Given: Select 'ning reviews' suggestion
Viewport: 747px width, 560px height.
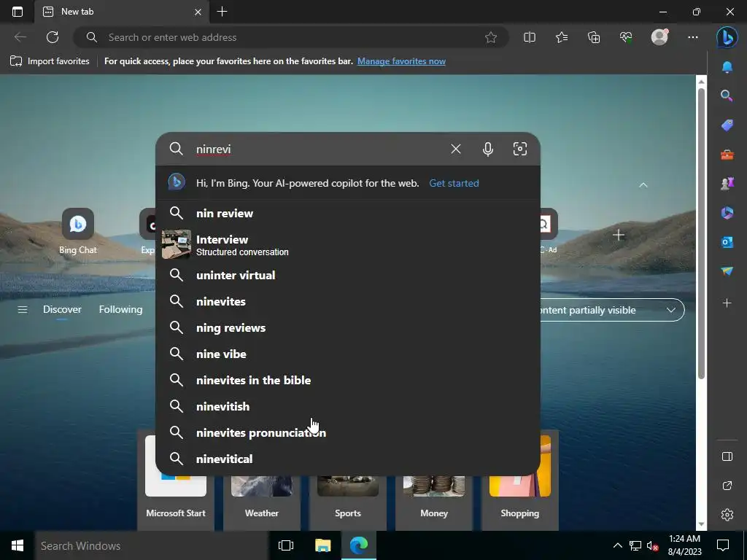Looking at the screenshot, I should click(x=348, y=327).
